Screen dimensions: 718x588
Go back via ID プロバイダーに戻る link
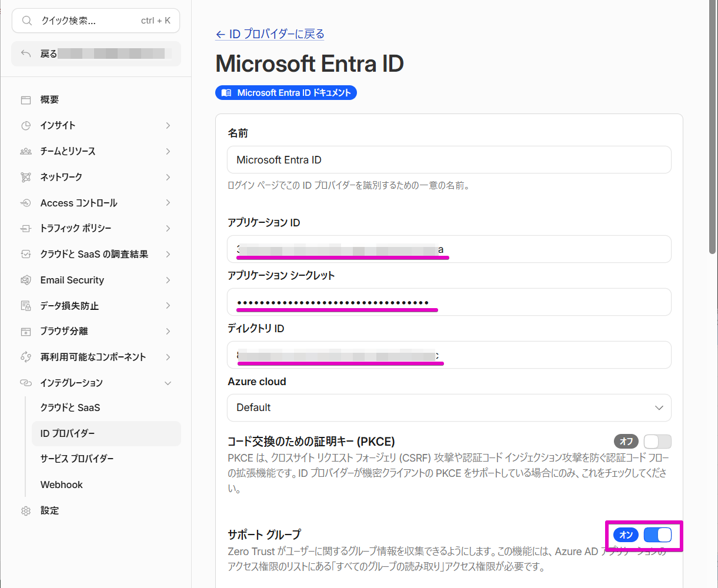point(270,34)
